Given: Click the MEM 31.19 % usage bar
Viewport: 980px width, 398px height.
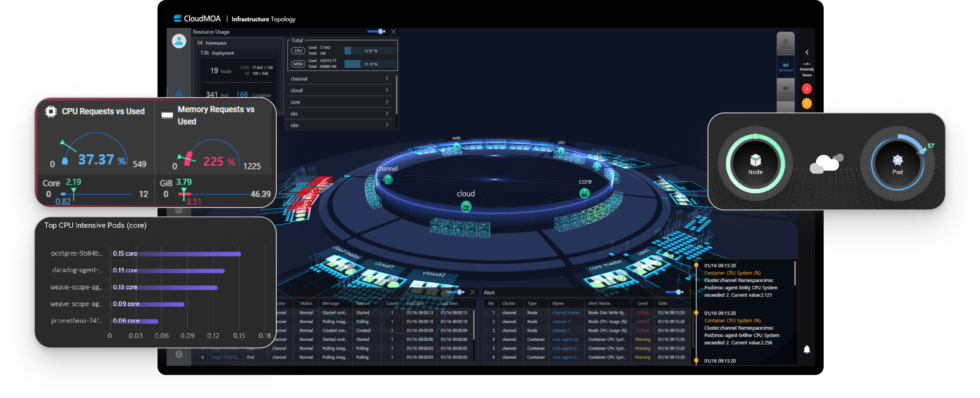Looking at the screenshot, I should (369, 64).
